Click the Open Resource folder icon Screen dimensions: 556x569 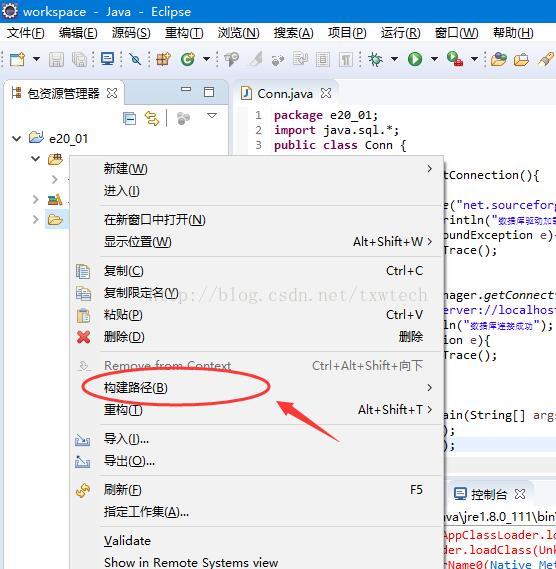(522, 60)
